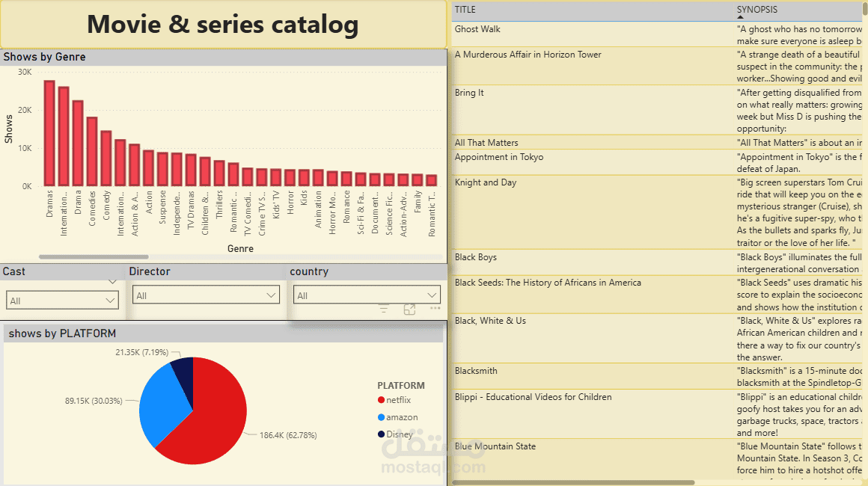Click the Kids bar in genre chart
This screenshot has width=868, height=486.
pyautogui.click(x=304, y=177)
